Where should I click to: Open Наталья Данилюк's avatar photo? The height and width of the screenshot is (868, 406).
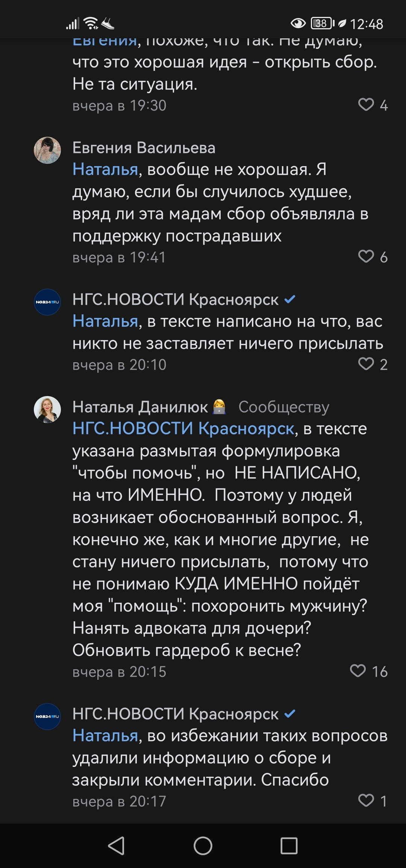[x=47, y=410]
